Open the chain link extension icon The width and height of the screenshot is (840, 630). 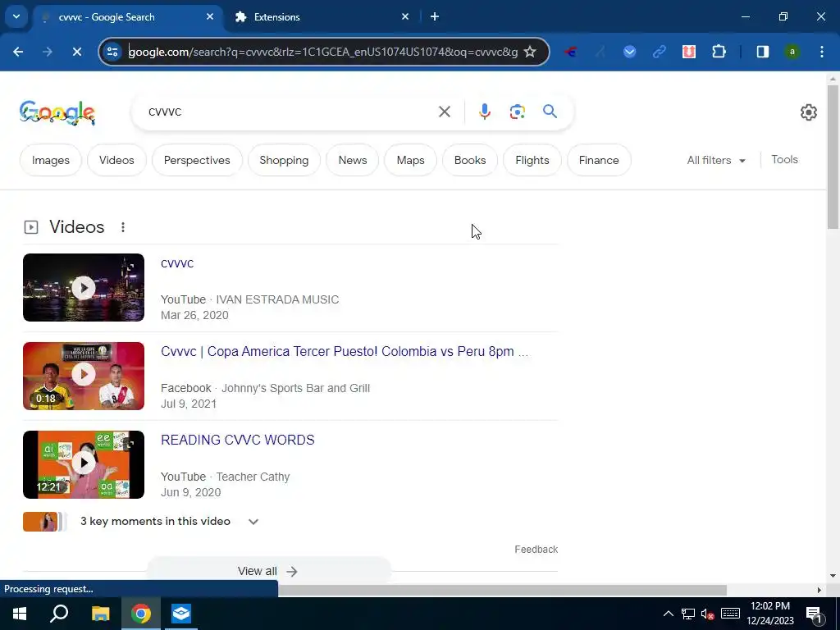coord(660,52)
